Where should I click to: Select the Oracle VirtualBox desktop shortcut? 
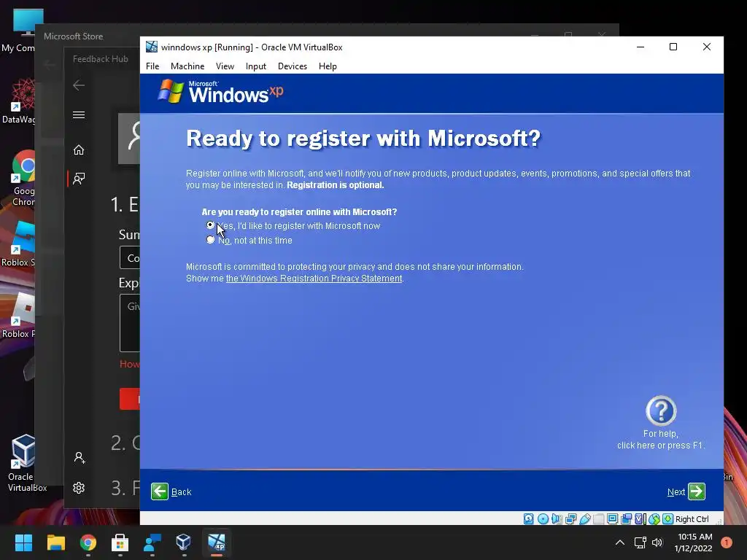click(24, 463)
